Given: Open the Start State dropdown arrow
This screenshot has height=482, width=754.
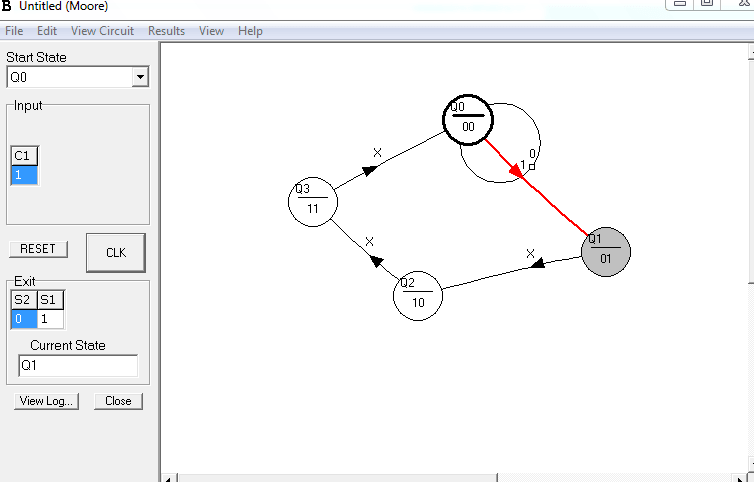Looking at the screenshot, I should point(140,77).
